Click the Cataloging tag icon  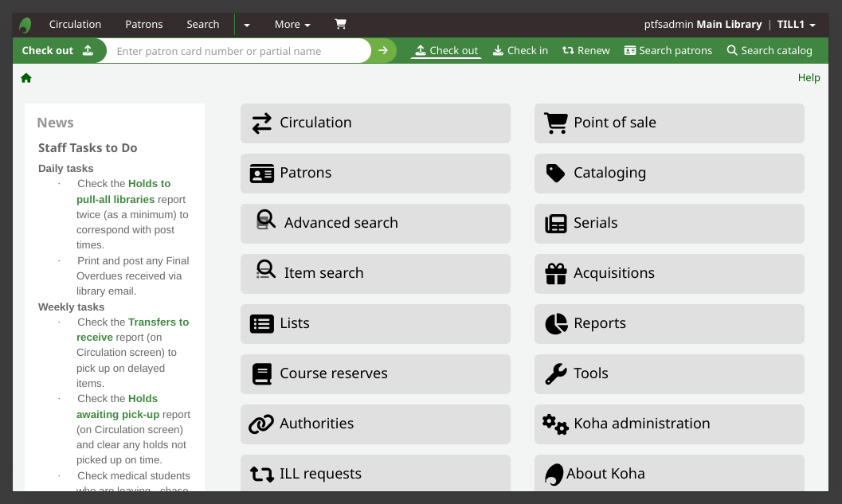pyautogui.click(x=555, y=173)
